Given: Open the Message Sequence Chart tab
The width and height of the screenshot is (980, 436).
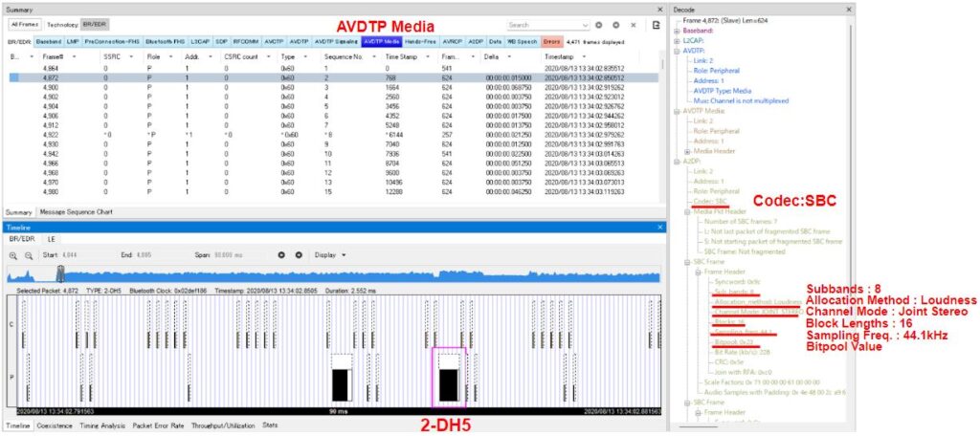Looking at the screenshot, I should pyautogui.click(x=76, y=212).
